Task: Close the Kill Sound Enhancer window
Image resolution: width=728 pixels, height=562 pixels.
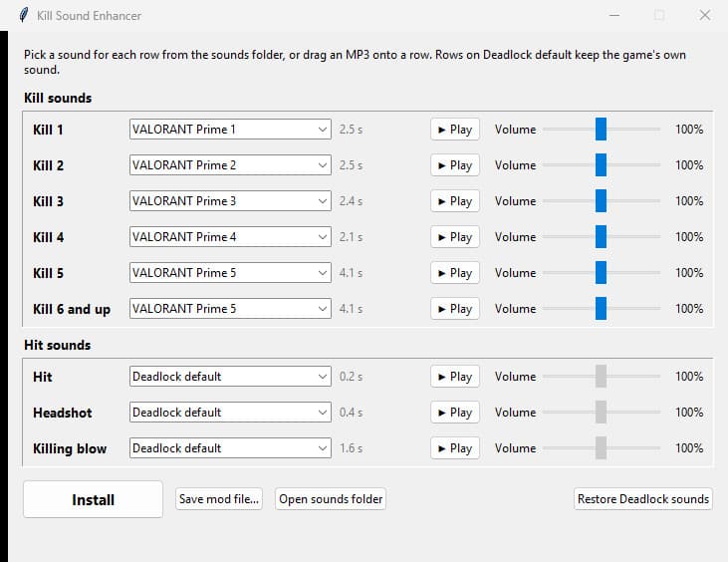Action: coord(705,15)
